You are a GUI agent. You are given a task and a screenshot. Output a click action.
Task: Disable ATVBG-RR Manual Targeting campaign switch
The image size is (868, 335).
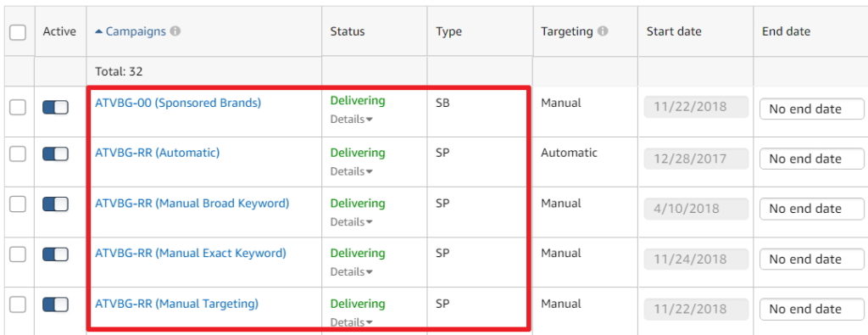55,304
